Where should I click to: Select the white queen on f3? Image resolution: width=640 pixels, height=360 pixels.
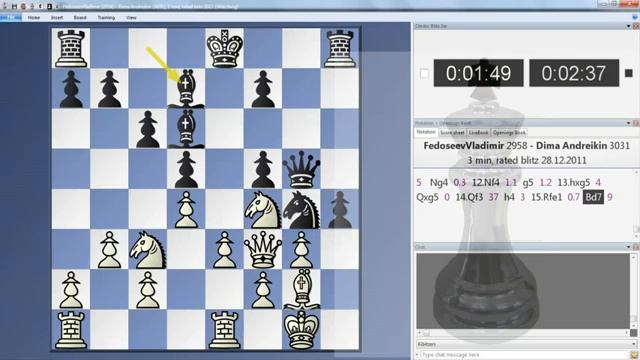tap(263, 249)
